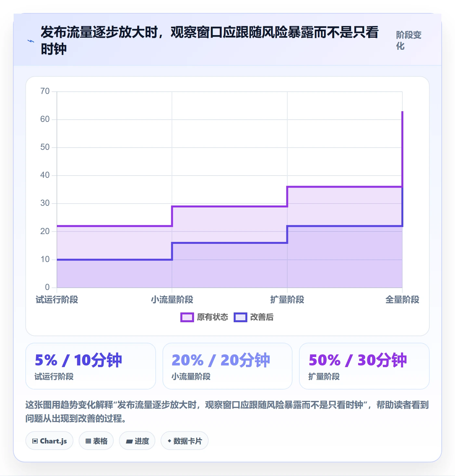
Task: Click the 阶段变化 label in header
Action: click(409, 40)
